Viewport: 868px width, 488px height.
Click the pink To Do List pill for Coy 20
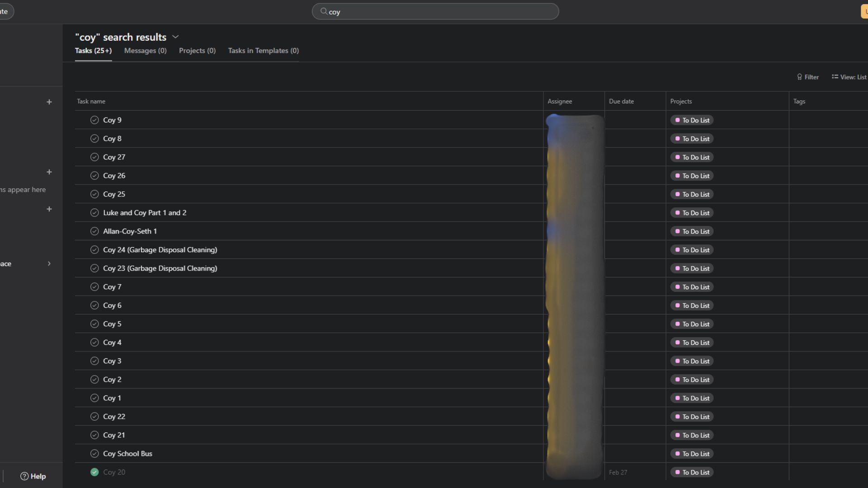pyautogui.click(x=692, y=472)
